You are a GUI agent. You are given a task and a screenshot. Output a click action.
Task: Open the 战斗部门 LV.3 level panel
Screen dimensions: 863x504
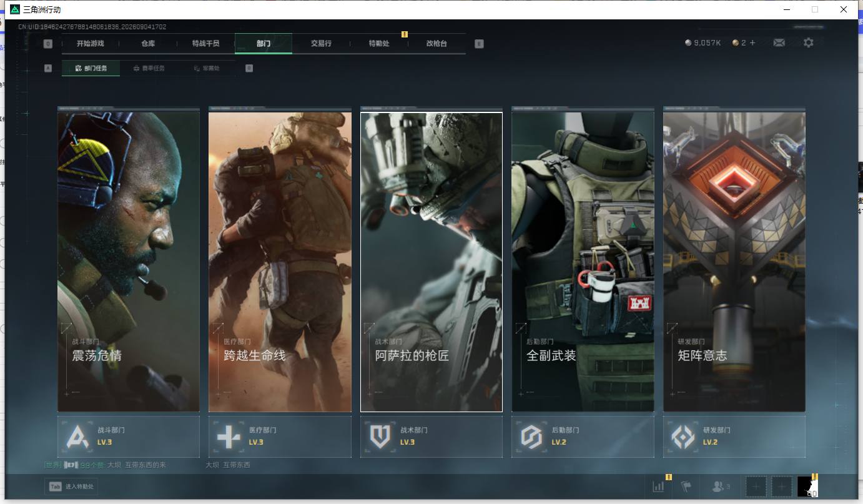click(129, 437)
